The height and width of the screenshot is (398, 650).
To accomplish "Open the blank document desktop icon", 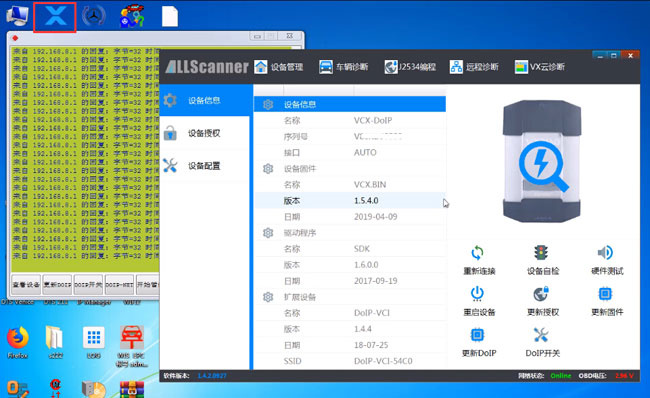I will [170, 16].
